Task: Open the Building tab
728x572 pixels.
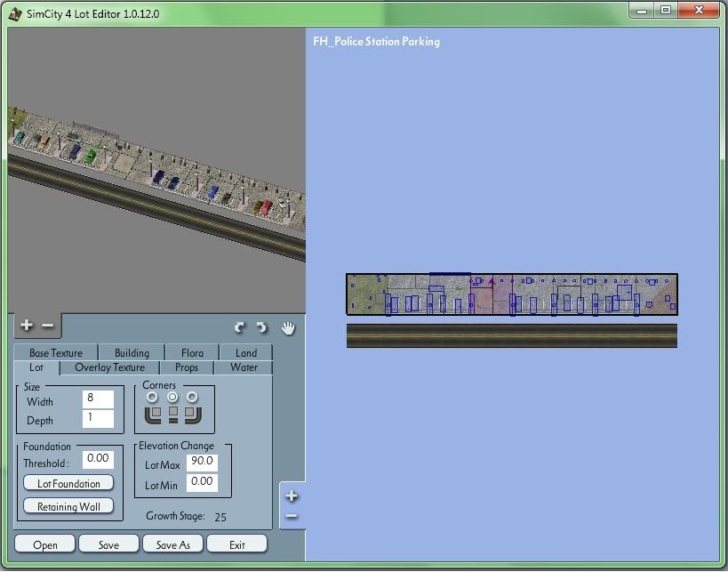Action: [132, 353]
